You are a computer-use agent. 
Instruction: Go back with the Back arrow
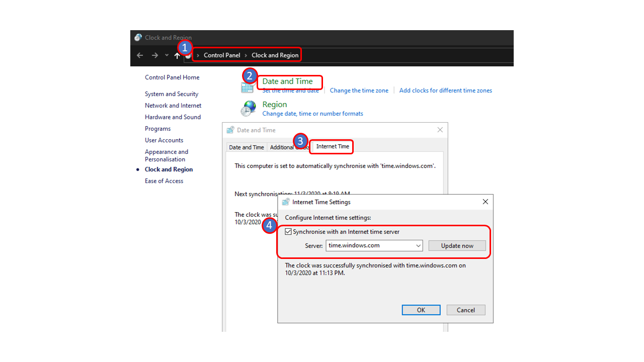tap(140, 55)
